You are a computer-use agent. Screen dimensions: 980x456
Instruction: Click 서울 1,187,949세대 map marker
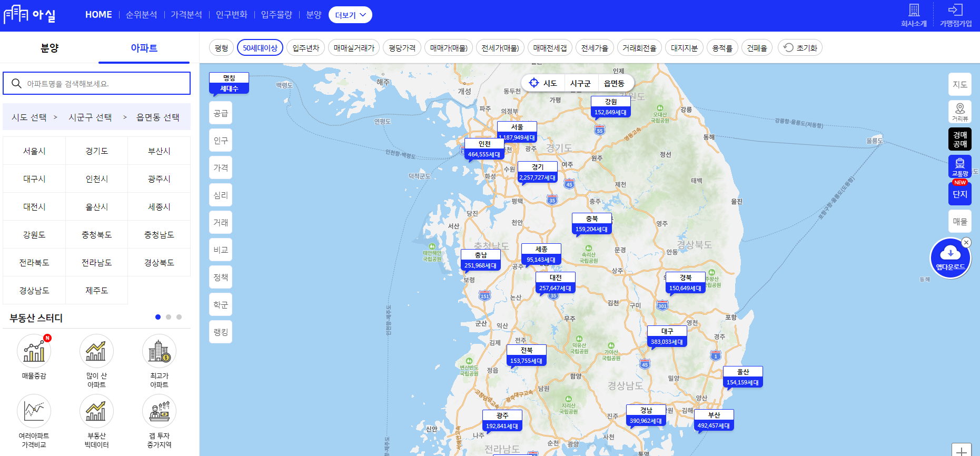[x=517, y=132]
